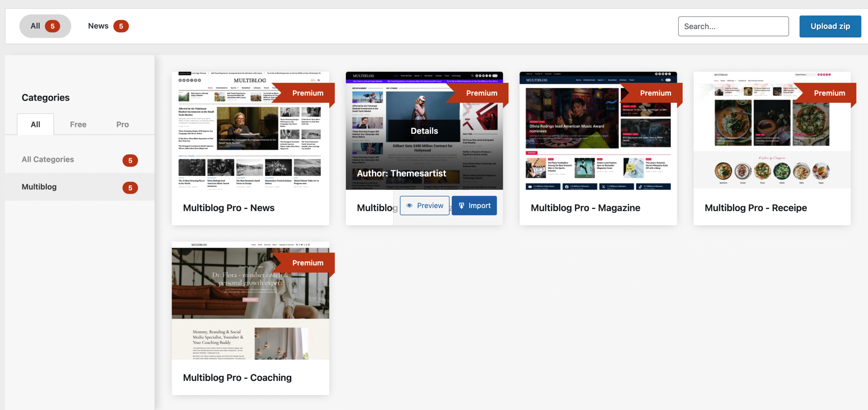Click Premium ribbon on Receipe demo
This screenshot has width=868, height=410.
[825, 93]
